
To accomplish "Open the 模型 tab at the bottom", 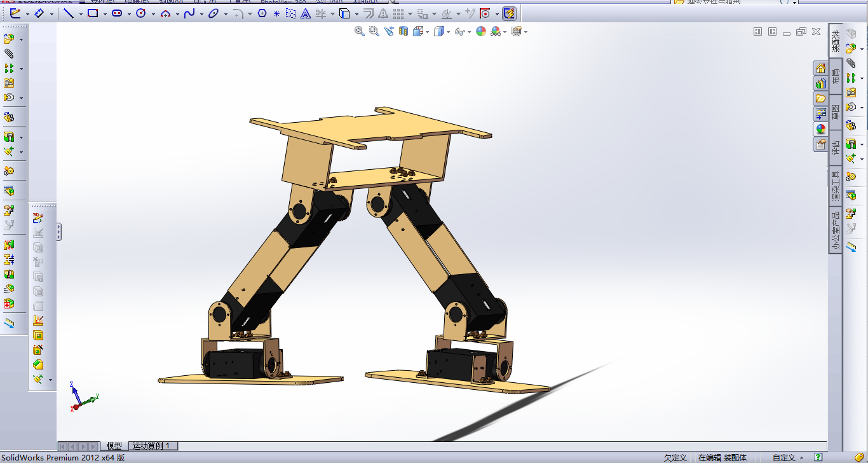I will coord(114,446).
